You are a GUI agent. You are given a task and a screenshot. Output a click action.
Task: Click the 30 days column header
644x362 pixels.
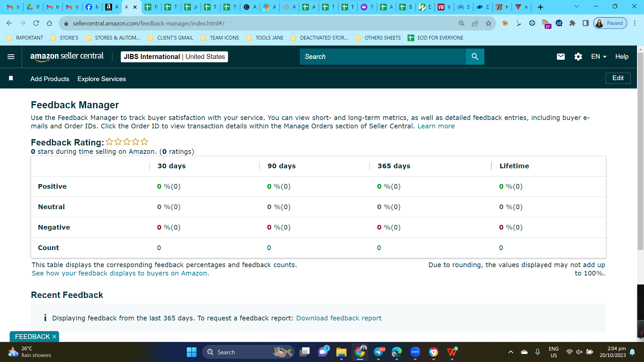[x=171, y=166]
